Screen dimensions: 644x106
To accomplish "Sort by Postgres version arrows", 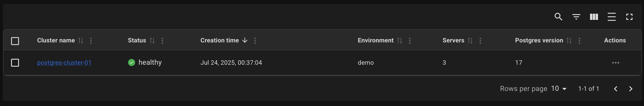I will click(569, 40).
